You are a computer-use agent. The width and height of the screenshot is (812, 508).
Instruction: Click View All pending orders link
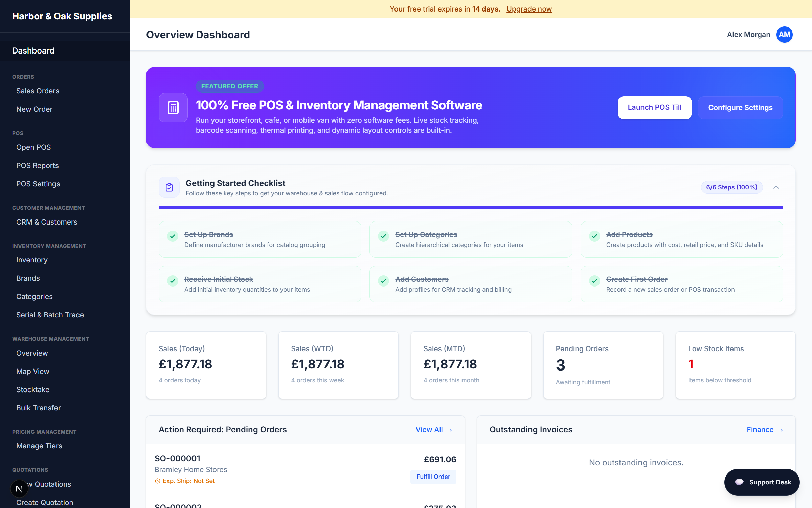tap(434, 430)
